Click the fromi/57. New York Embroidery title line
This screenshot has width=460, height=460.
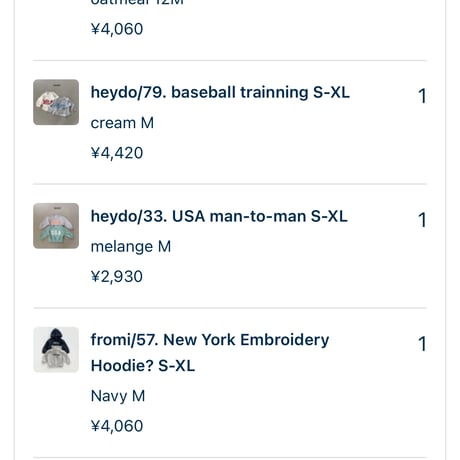(x=210, y=340)
